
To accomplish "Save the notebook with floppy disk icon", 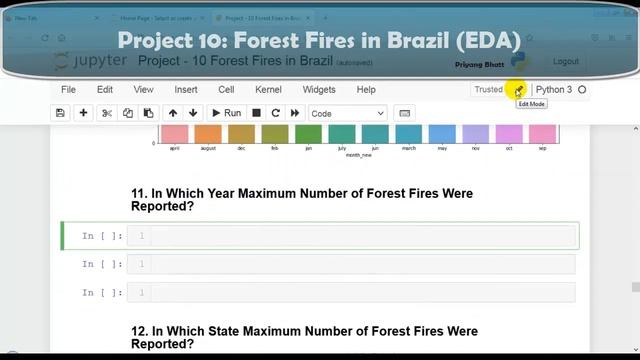I will (x=60, y=113).
